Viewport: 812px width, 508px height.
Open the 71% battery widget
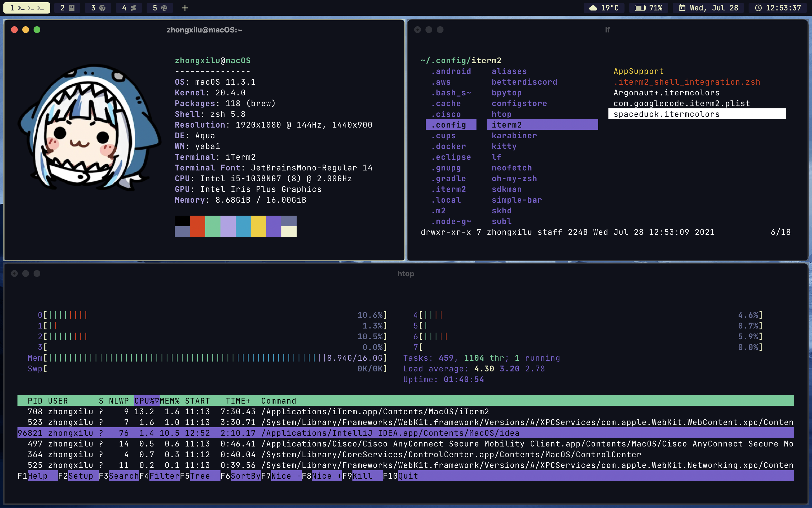tap(648, 8)
